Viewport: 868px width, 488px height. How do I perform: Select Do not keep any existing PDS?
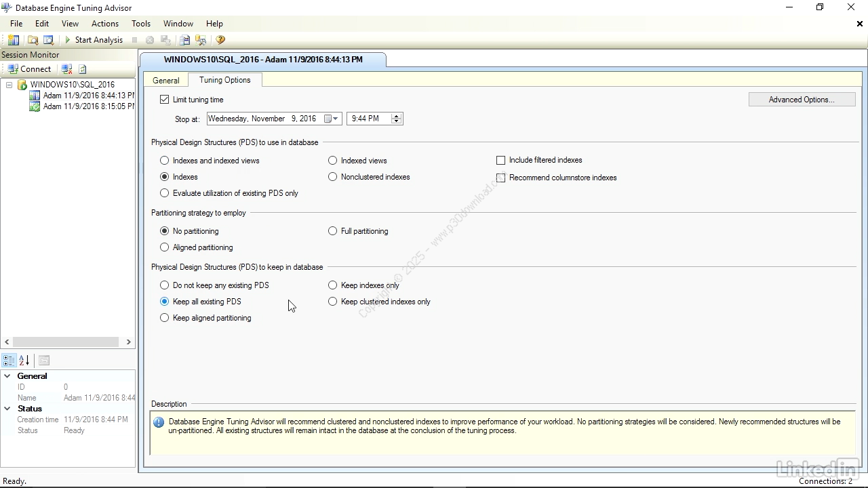[164, 285]
